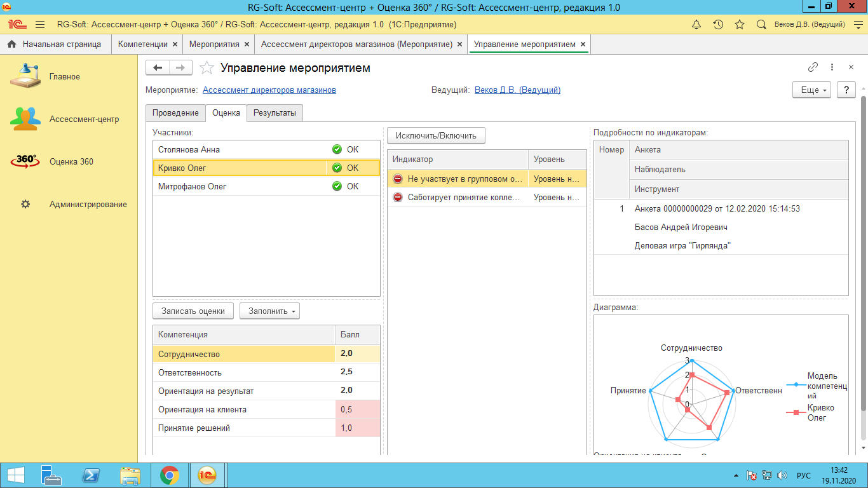Open PowerShell from the taskbar
This screenshot has height=488, width=868.
[x=92, y=475]
